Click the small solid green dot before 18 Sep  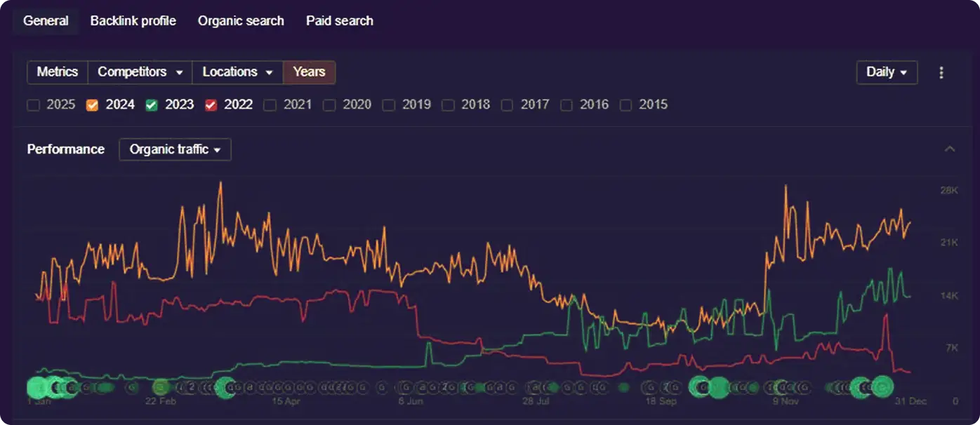(x=623, y=387)
